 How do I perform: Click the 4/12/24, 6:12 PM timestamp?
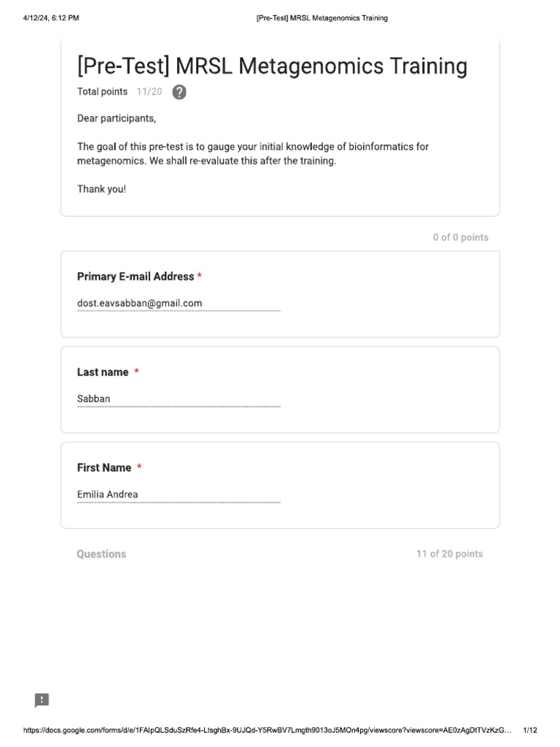click(x=50, y=18)
